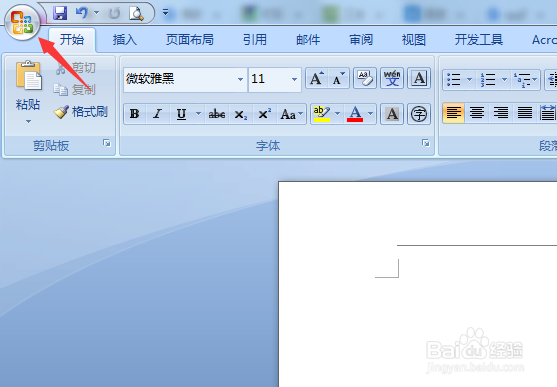This screenshot has width=557, height=387.
Task: Open the underline style dropdown
Action: pyautogui.click(x=198, y=114)
